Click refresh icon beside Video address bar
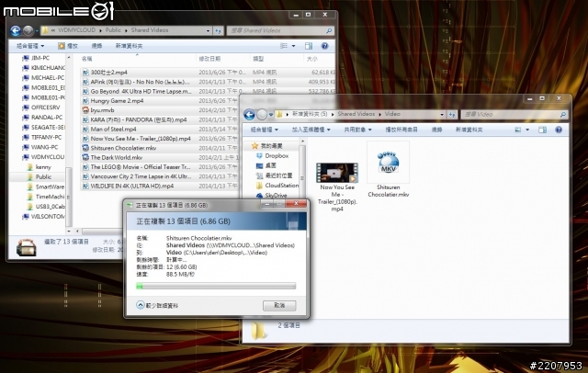This screenshot has height=373, width=588. [452, 114]
